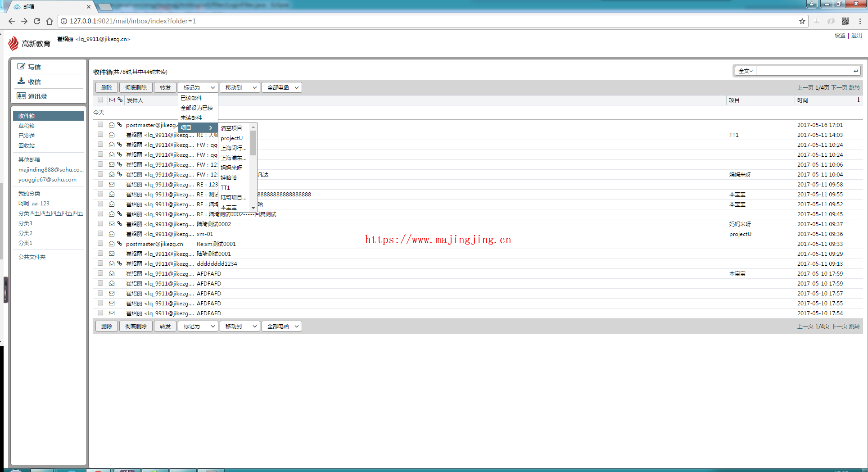Bookmark page with star icon

click(802, 21)
